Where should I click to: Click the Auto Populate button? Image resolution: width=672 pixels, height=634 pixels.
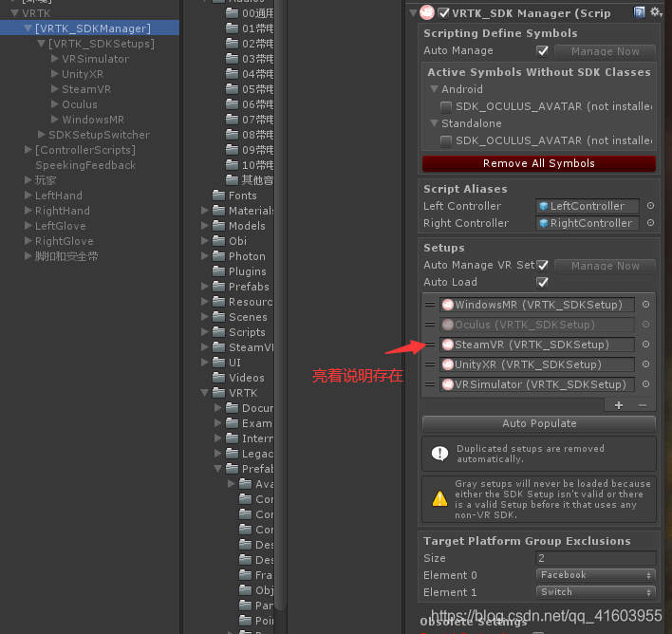[x=539, y=423]
